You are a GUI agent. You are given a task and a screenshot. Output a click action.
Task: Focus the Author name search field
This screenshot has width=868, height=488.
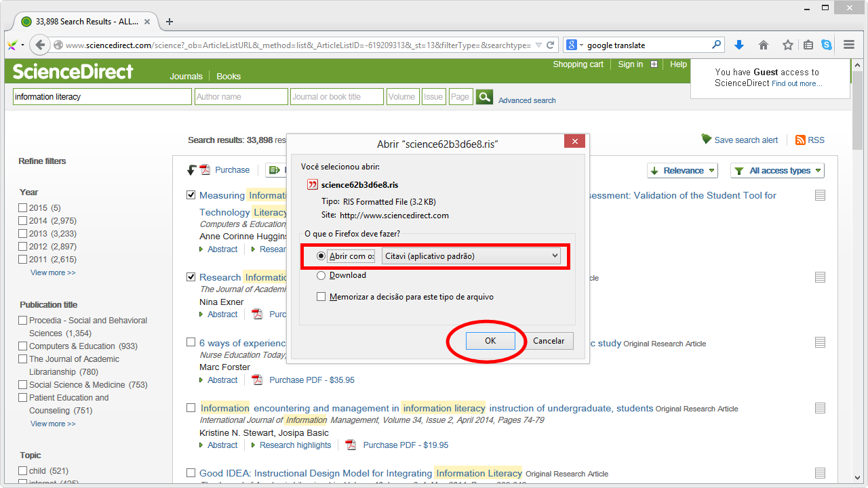(x=241, y=97)
